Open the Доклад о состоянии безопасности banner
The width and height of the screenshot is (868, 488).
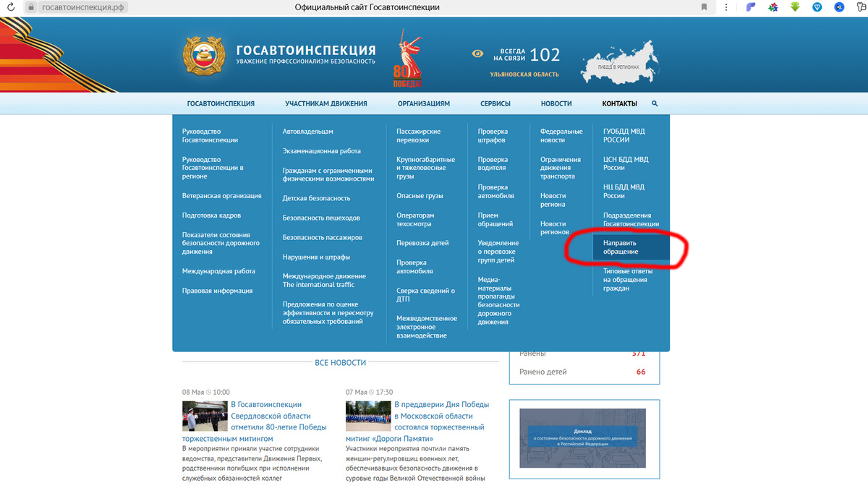click(582, 438)
